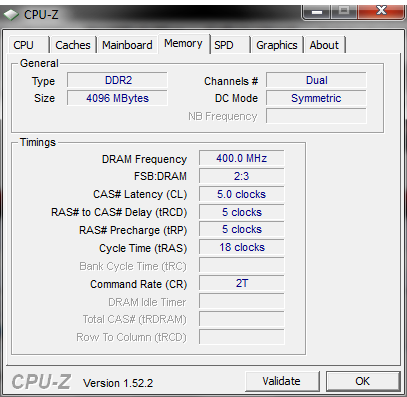Click the Cycle Time tRAS 18 clocks field

pos(242,247)
